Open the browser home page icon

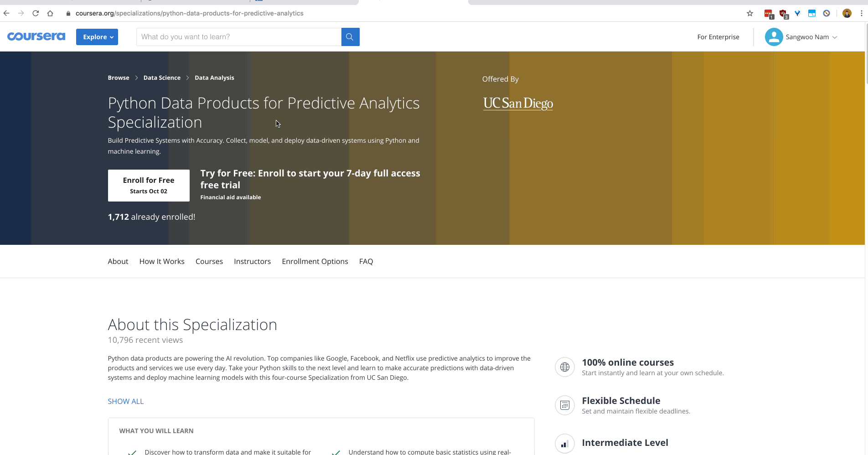[50, 13]
